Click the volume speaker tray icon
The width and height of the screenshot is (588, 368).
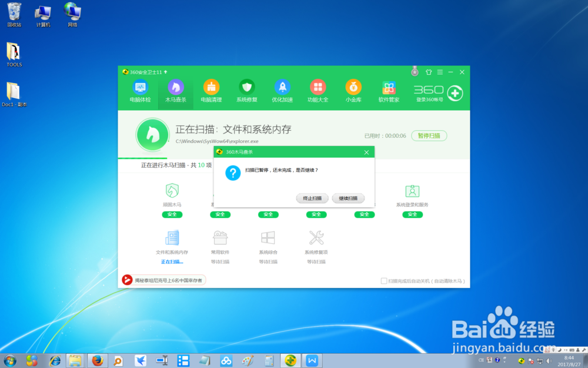pyautogui.click(x=549, y=361)
